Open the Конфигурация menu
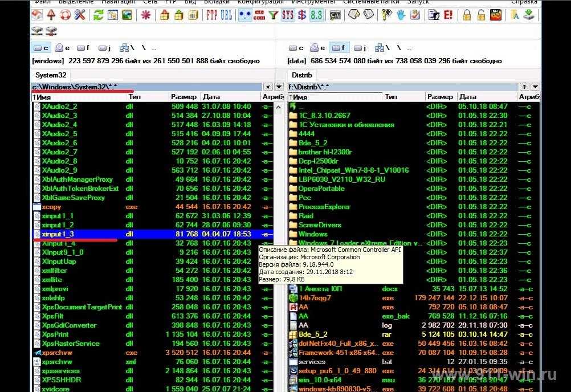 (252, 2)
